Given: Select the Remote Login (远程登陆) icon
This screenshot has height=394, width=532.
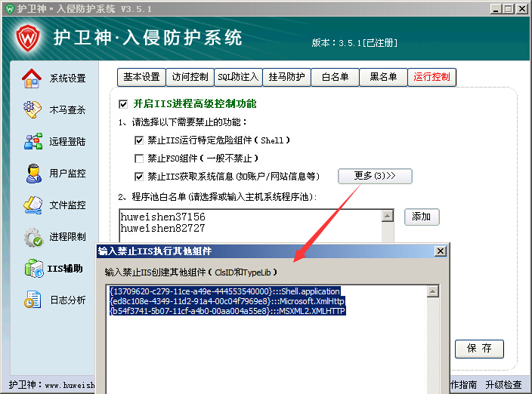Looking at the screenshot, I should point(32,141).
